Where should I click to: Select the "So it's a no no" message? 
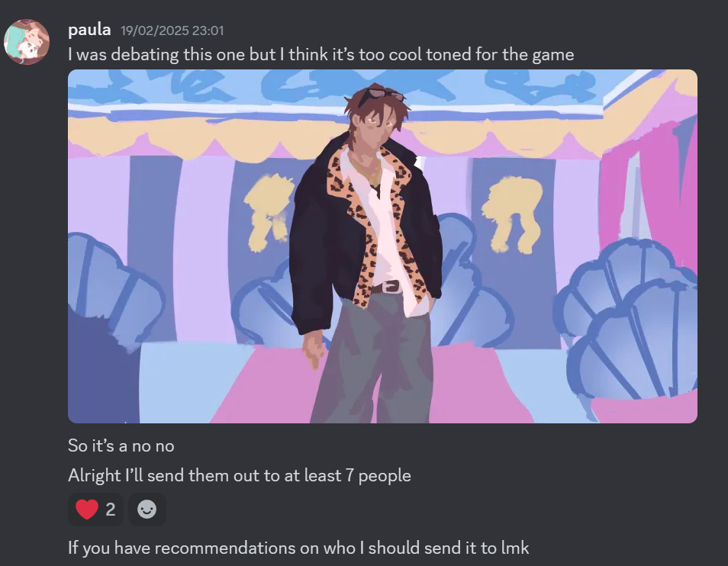coord(121,445)
